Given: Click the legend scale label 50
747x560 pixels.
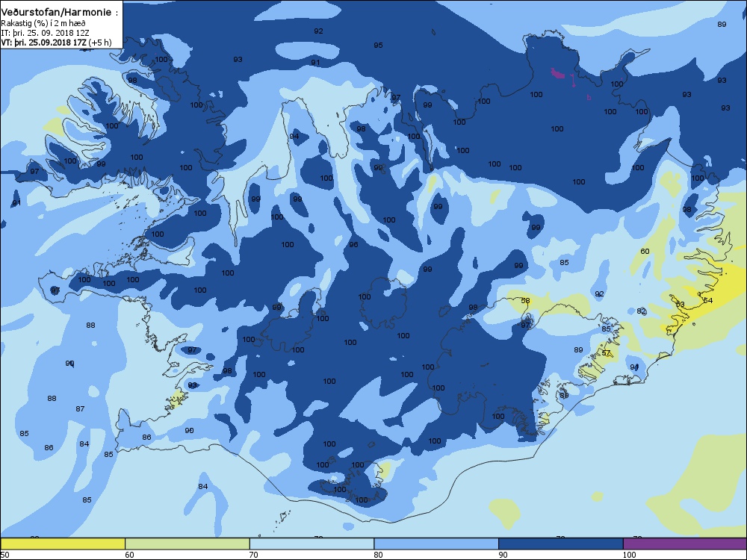Looking at the screenshot, I should (4, 554).
